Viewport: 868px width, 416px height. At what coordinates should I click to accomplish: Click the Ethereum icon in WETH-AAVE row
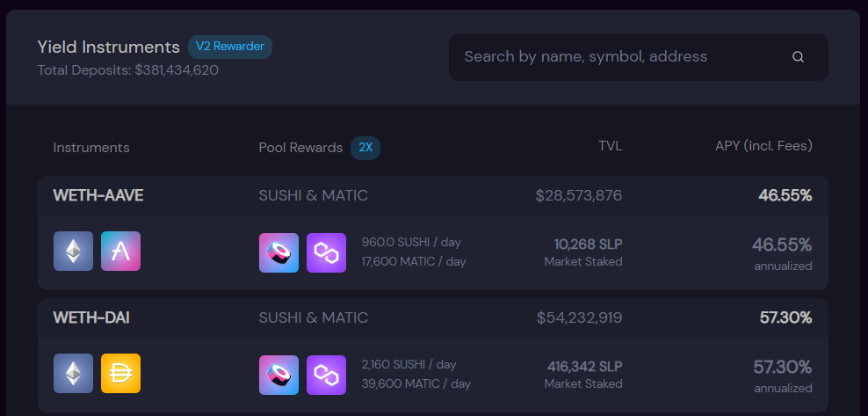(73, 252)
